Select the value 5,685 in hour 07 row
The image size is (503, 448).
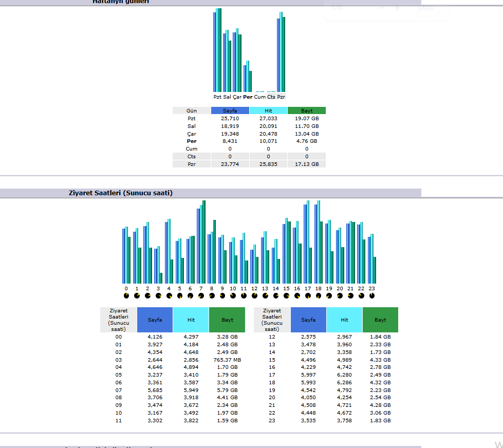pos(155,390)
